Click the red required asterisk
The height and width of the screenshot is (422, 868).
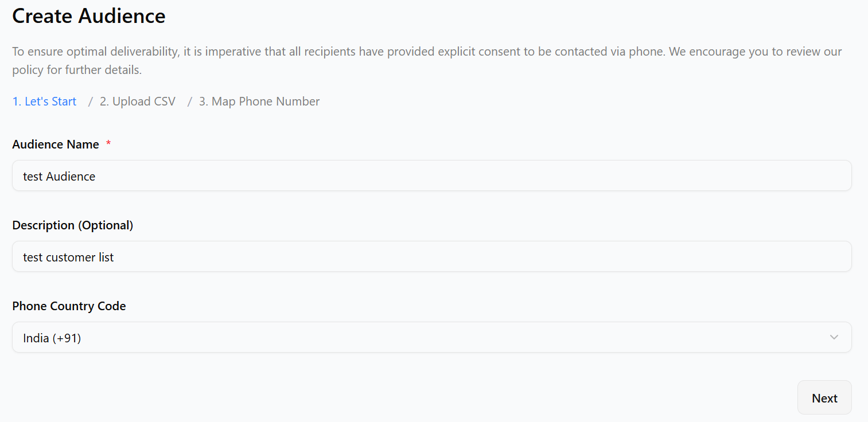point(108,144)
